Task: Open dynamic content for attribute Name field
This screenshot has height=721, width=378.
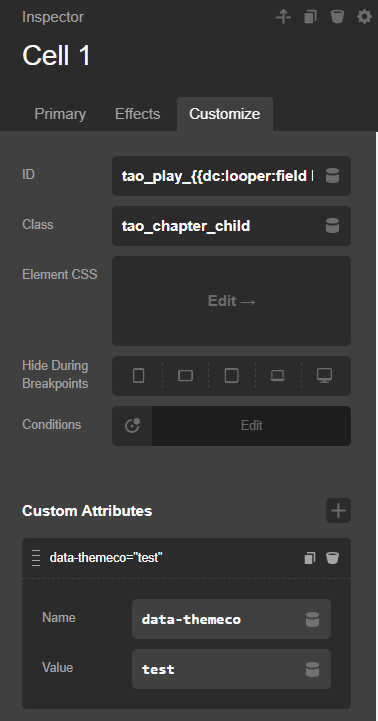Action: pyautogui.click(x=312, y=619)
